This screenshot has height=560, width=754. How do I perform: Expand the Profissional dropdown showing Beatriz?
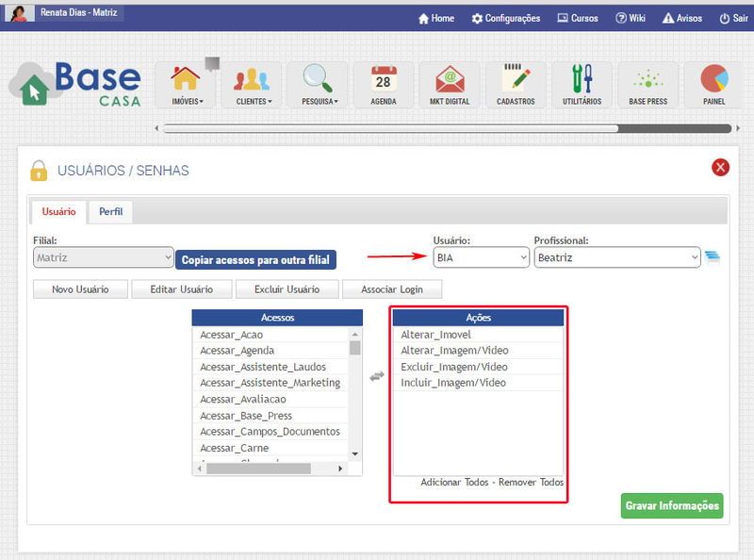point(616,257)
